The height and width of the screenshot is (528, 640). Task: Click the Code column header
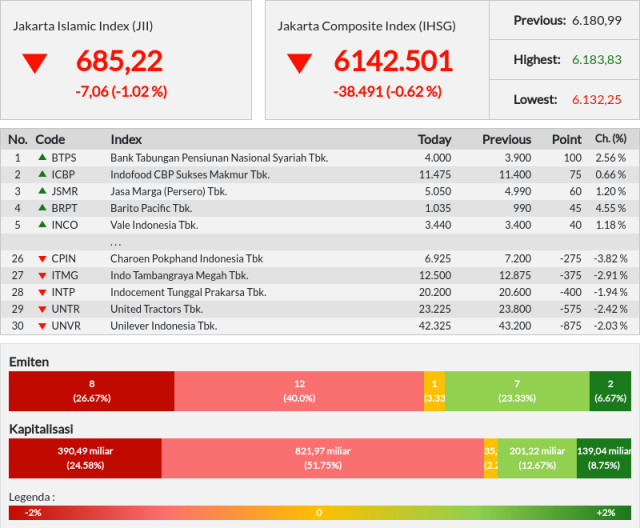pos(50,140)
